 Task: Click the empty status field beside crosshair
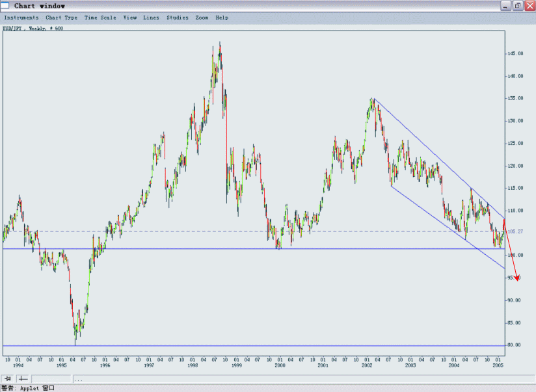(51, 378)
